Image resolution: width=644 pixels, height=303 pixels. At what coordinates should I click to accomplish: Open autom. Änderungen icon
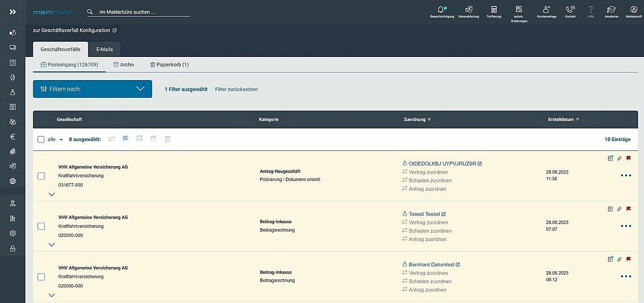tap(519, 10)
